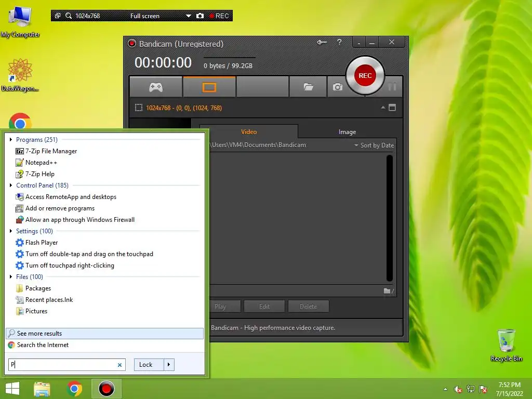Open the DataWagon desktop shortcut
Viewport: 532px width, 399px height.
pyautogui.click(x=20, y=75)
